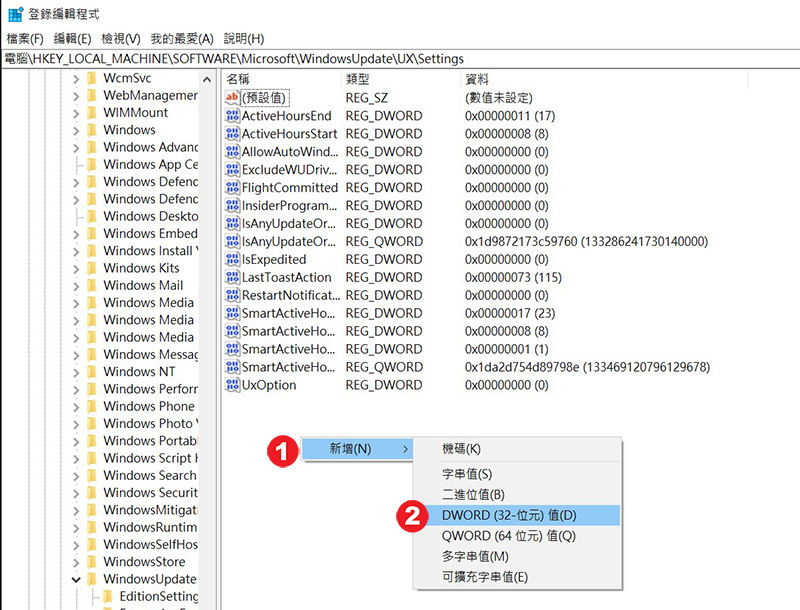Click the WIMMount folder icon
Screen dimensions: 800x610
pyautogui.click(x=92, y=113)
